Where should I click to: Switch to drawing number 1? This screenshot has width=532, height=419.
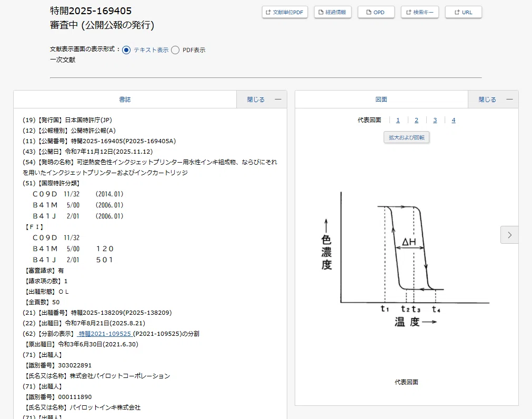[x=398, y=120]
